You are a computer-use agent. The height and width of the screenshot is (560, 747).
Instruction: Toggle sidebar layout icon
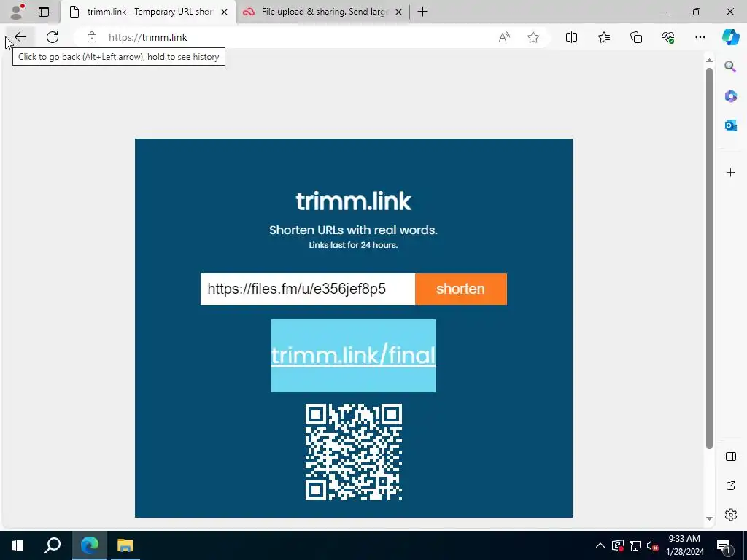pos(731,456)
